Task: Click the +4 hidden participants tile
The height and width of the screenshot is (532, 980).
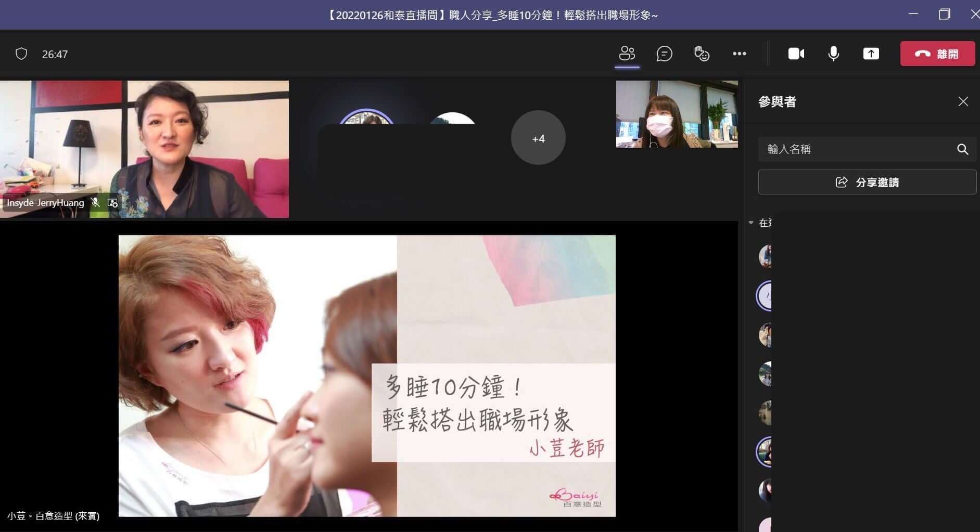Action: tap(538, 138)
